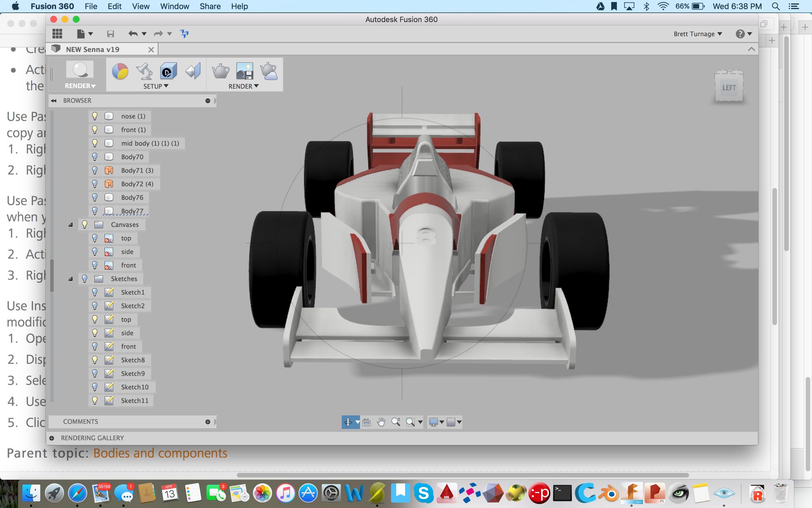The image size is (812, 508).
Task: Click the BROWSER panel minus button
Action: (208, 101)
